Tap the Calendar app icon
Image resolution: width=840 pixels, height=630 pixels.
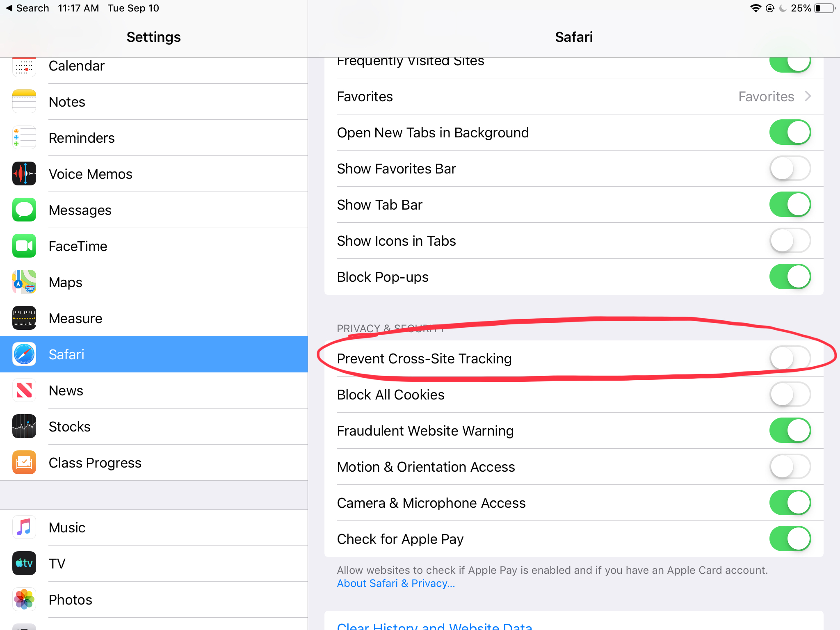coord(24,67)
